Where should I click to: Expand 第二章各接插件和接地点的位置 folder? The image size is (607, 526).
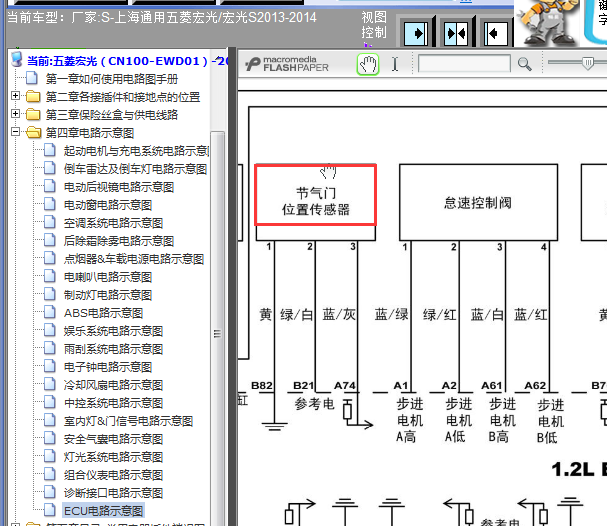(x=15, y=95)
